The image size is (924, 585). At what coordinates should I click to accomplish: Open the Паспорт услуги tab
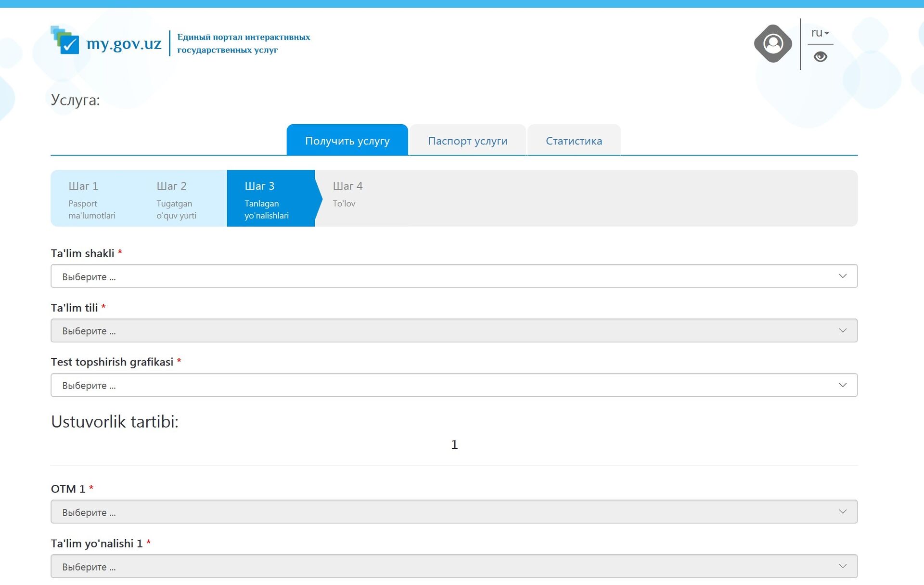tap(467, 141)
